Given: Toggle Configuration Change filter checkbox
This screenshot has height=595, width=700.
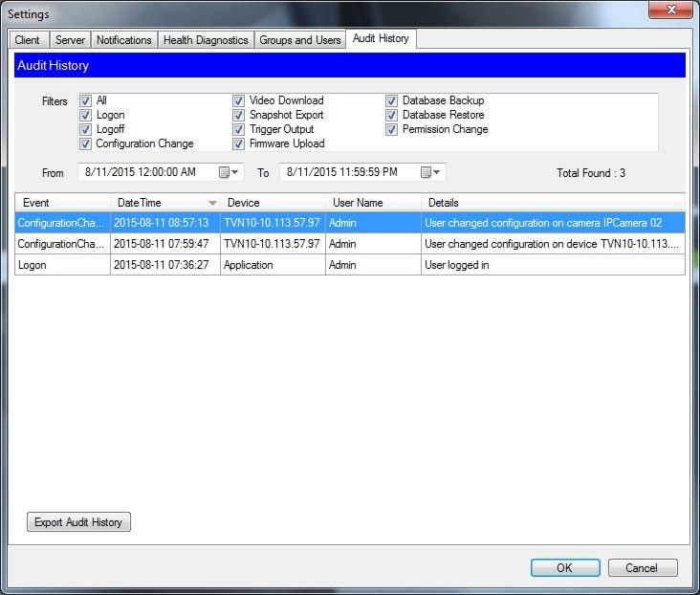Looking at the screenshot, I should (85, 143).
